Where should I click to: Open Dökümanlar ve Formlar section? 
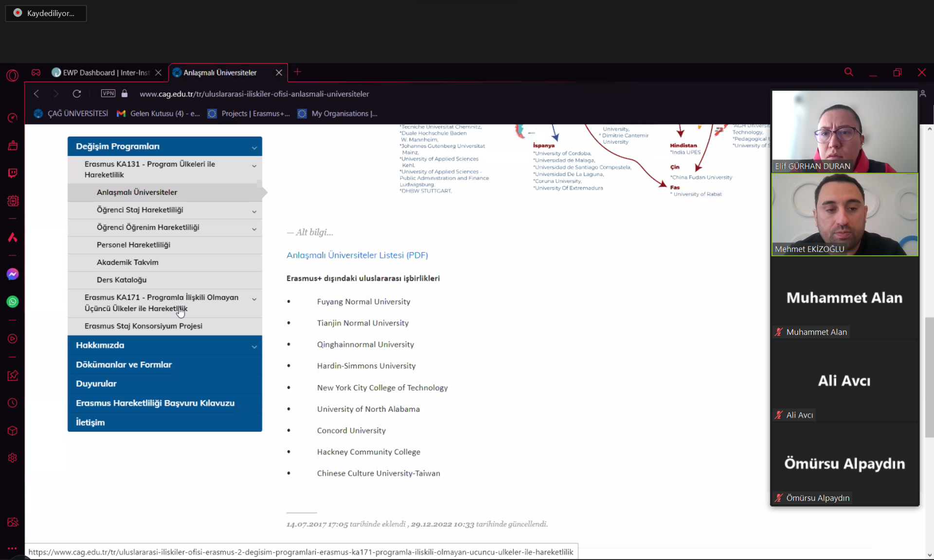tap(165, 365)
